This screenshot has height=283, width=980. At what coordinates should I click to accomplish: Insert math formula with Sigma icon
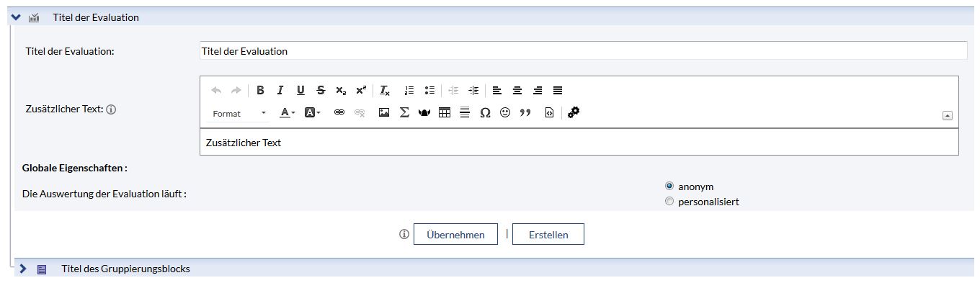tap(404, 113)
